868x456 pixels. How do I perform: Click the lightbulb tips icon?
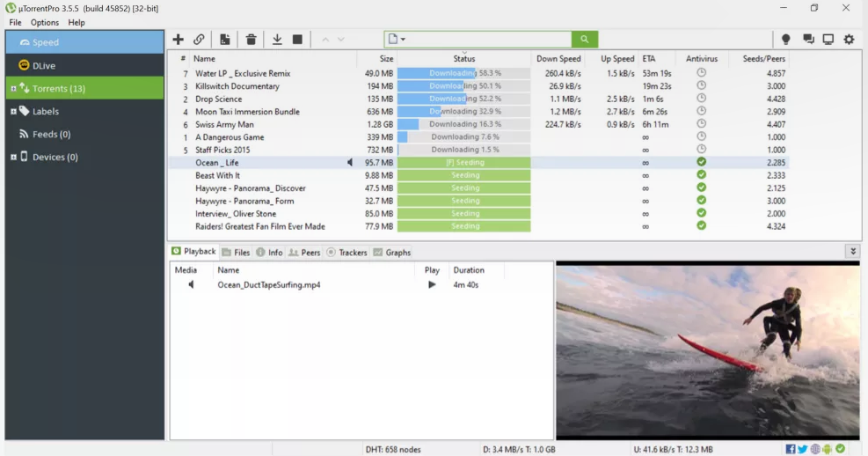point(785,40)
